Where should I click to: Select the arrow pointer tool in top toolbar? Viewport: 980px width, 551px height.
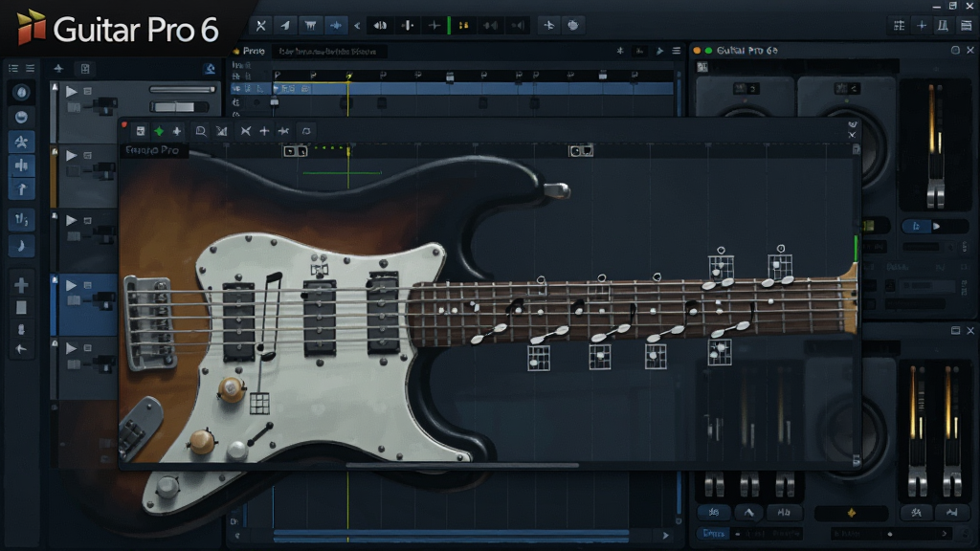point(285,26)
